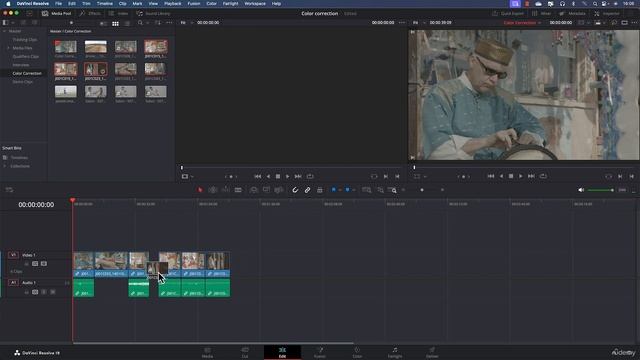Mute the Audio 1 track

(53, 292)
